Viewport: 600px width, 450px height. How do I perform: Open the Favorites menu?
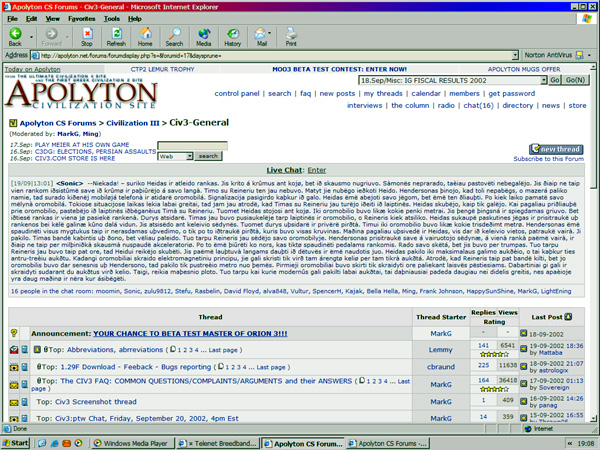point(83,18)
